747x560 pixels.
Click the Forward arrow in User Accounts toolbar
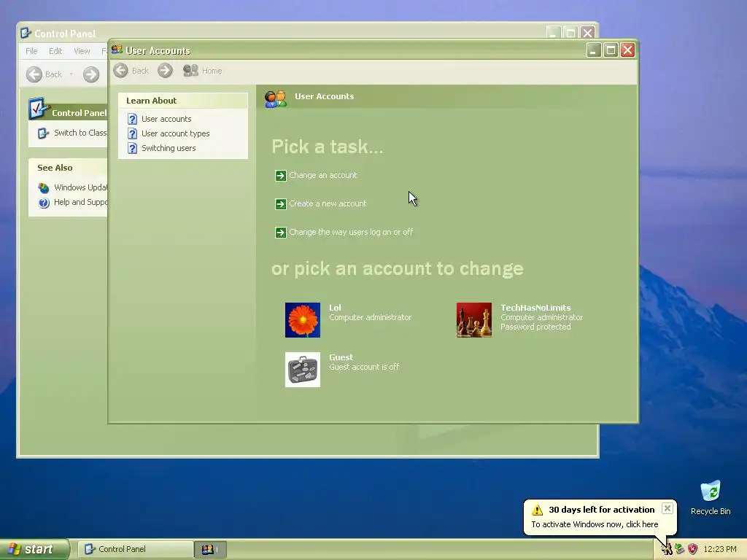coord(165,71)
